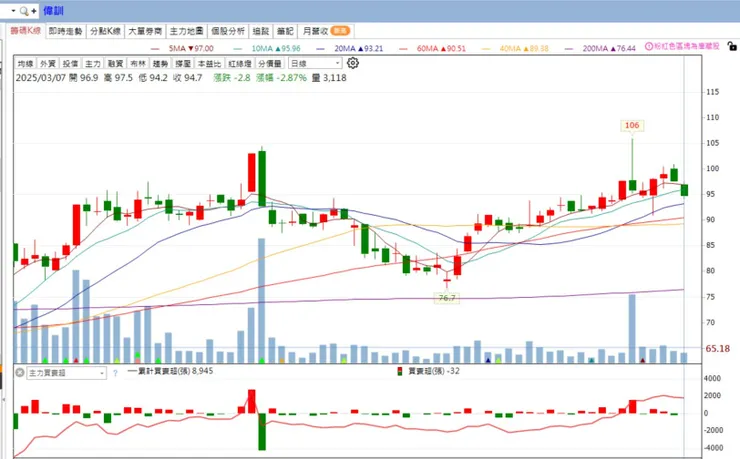
Task: Click the lock icon at top right
Action: (732, 46)
